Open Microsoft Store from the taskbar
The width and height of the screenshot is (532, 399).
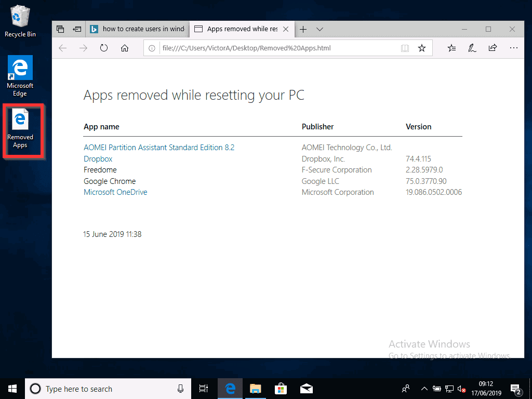(281, 389)
